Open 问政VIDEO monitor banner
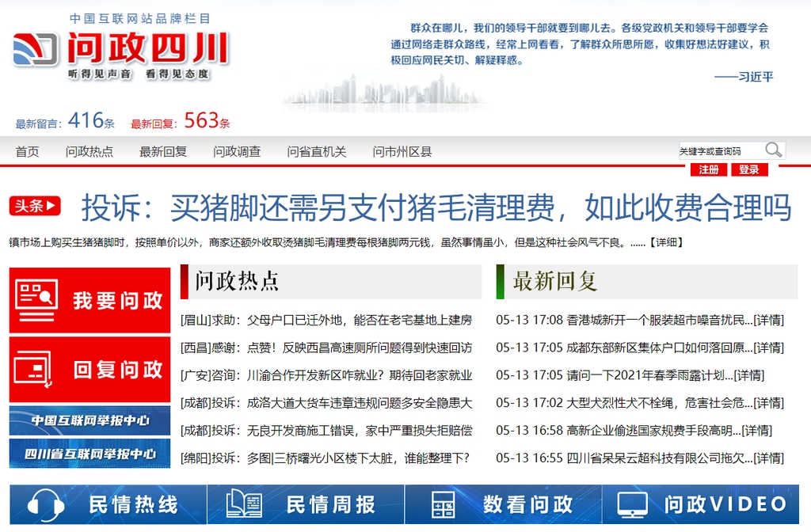The image size is (811, 532). tap(701, 504)
